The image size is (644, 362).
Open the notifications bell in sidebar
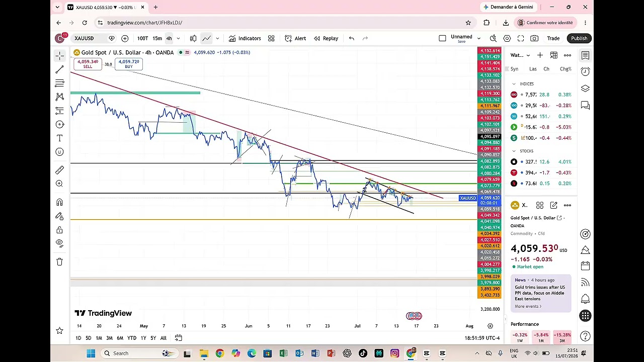pos(585,299)
